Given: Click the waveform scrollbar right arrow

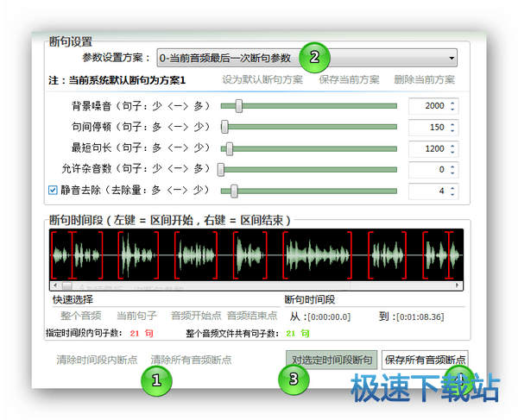Looking at the screenshot, I should (458, 285).
